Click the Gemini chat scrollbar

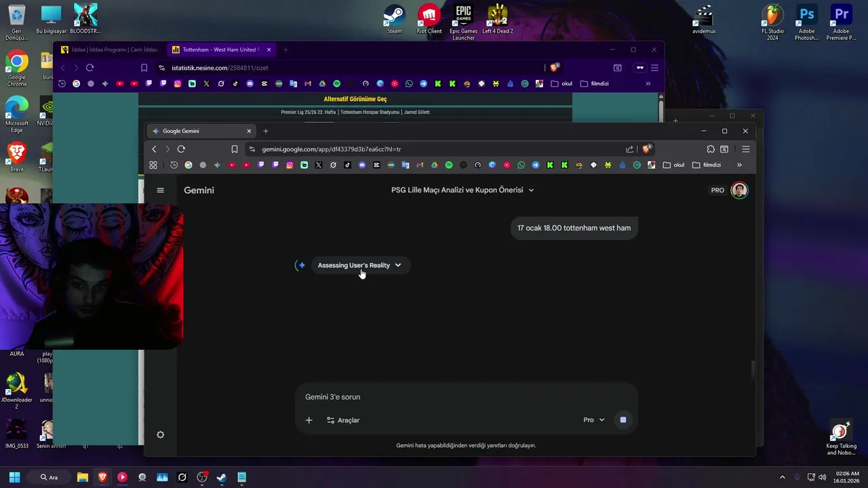751,371
